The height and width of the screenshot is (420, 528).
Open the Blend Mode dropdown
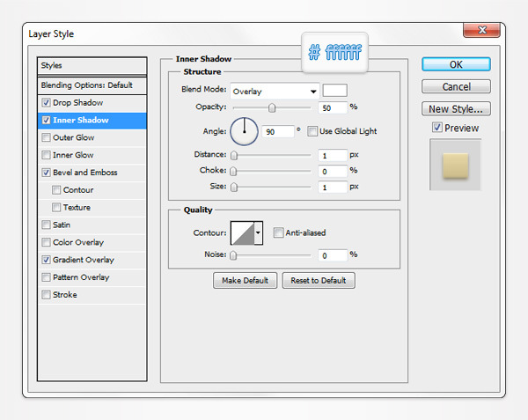coord(275,91)
